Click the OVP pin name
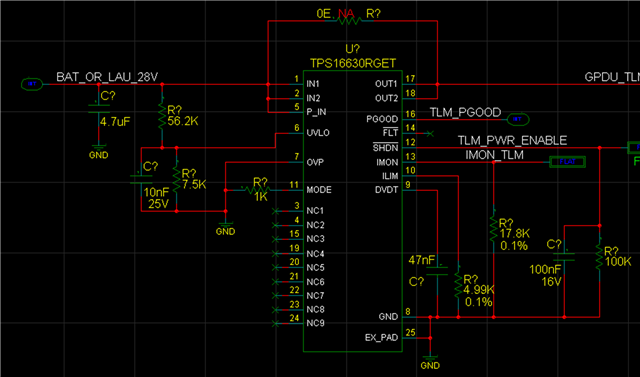 click(315, 162)
